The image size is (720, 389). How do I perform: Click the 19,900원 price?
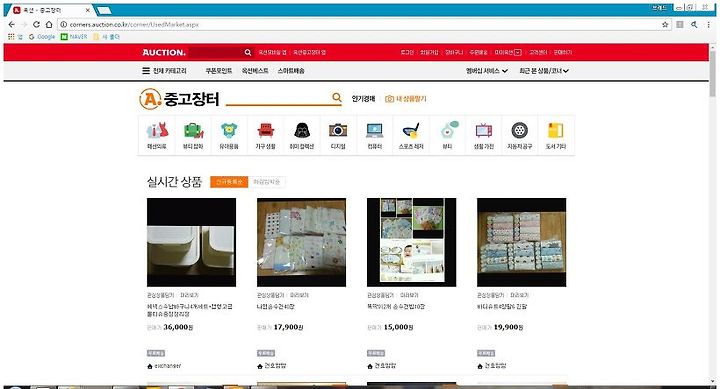(508, 327)
